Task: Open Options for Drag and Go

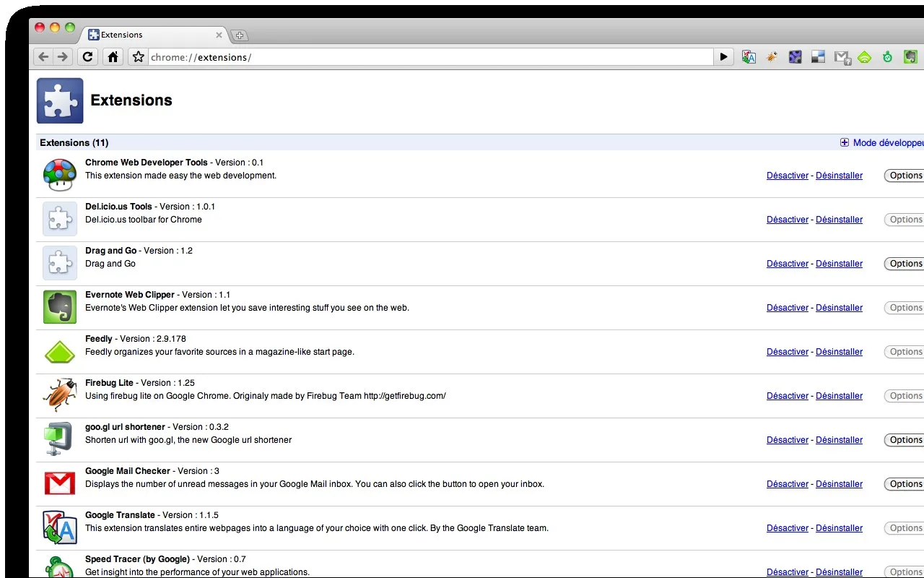Action: (905, 264)
